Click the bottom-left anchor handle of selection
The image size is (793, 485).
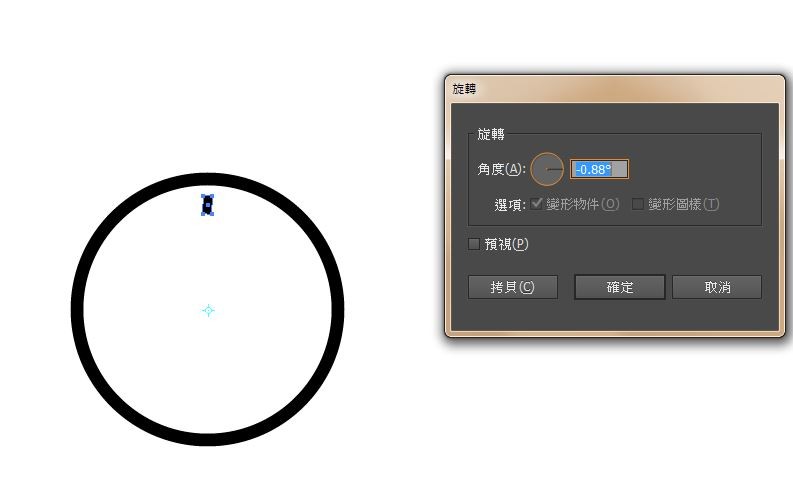pyautogui.click(x=204, y=213)
